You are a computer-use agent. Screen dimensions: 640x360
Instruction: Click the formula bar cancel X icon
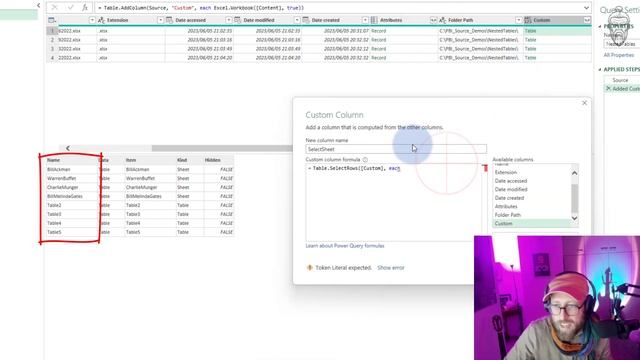(x=55, y=7)
